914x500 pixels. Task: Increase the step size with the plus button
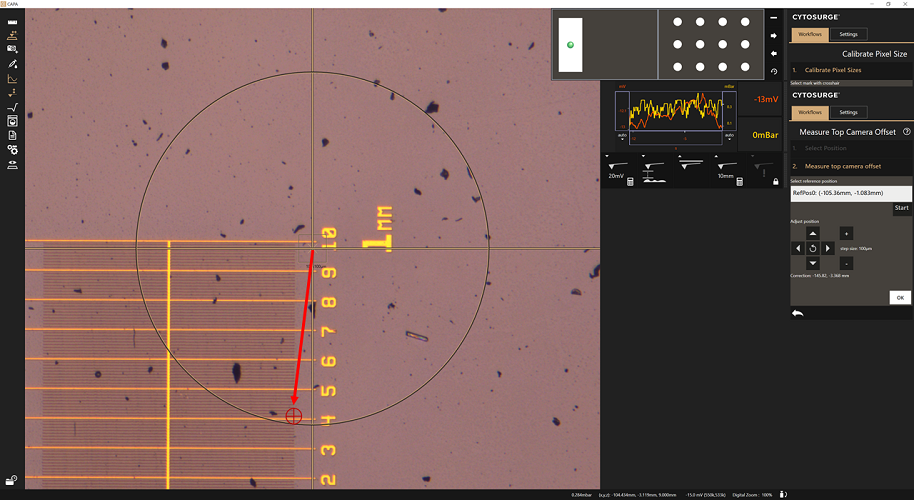point(846,234)
